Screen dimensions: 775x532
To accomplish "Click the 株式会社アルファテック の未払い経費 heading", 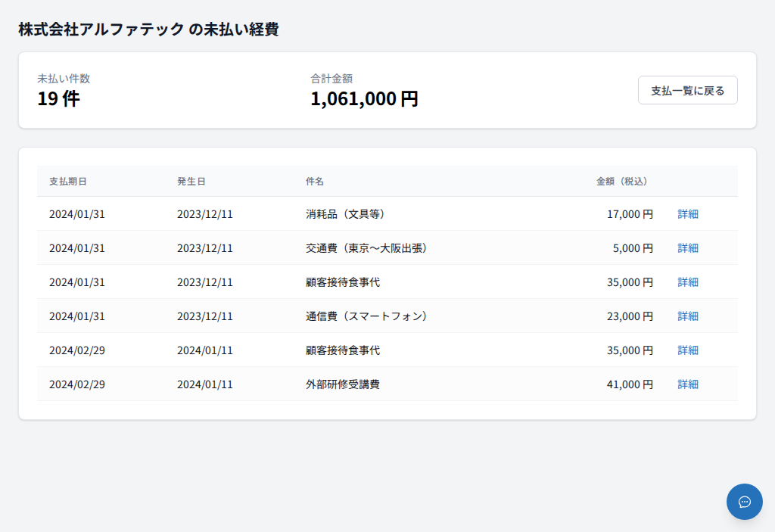I will 148,30.
